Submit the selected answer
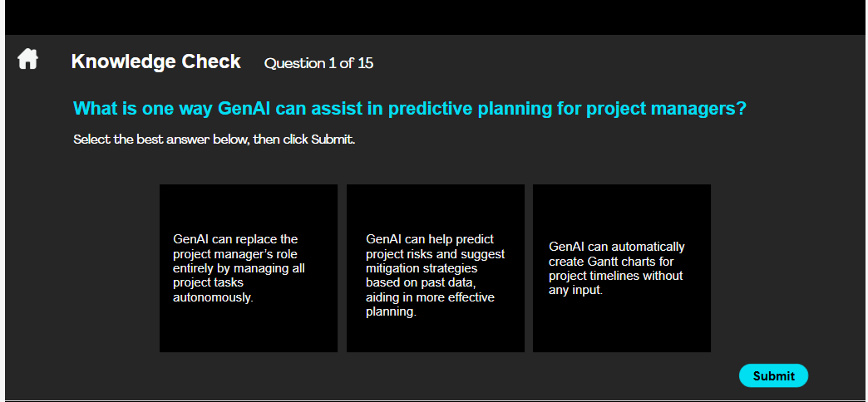 click(773, 376)
